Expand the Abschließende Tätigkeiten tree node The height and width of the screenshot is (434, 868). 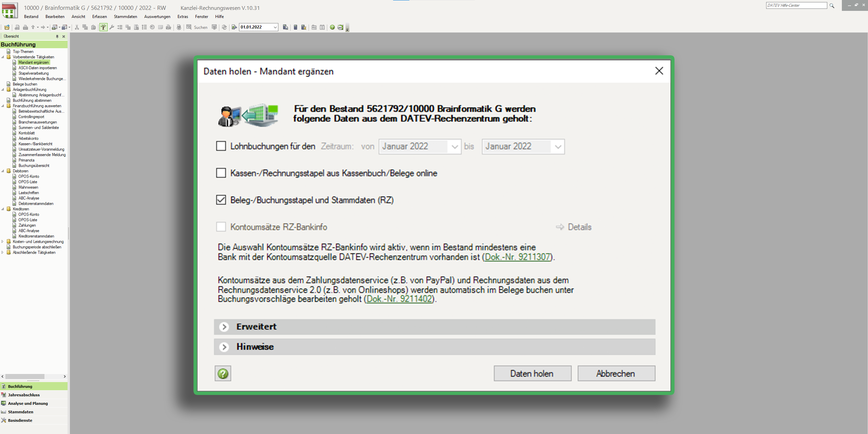point(3,252)
